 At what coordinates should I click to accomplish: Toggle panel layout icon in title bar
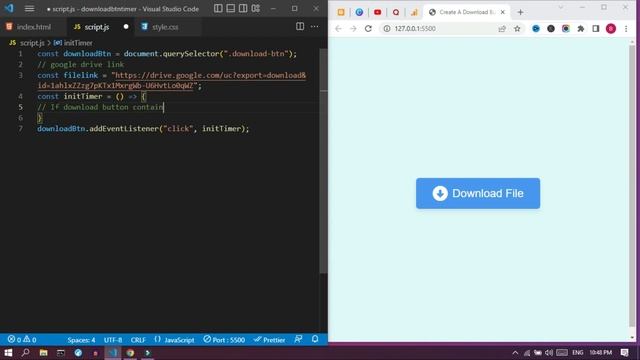pyautogui.click(x=231, y=9)
